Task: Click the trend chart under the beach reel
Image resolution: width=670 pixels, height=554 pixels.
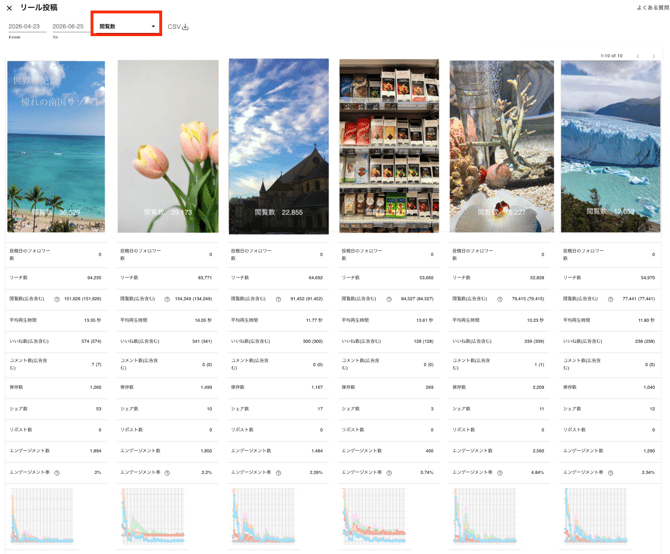Action: pyautogui.click(x=41, y=516)
